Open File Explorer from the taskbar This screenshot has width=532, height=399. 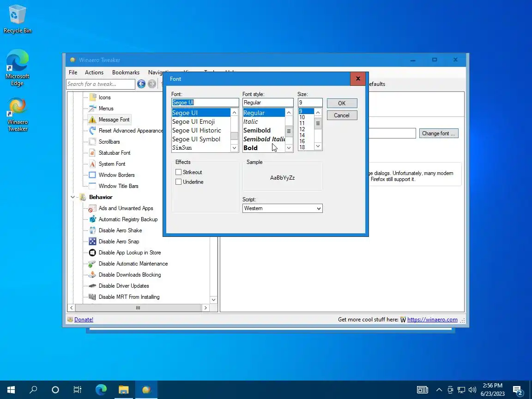click(x=123, y=389)
